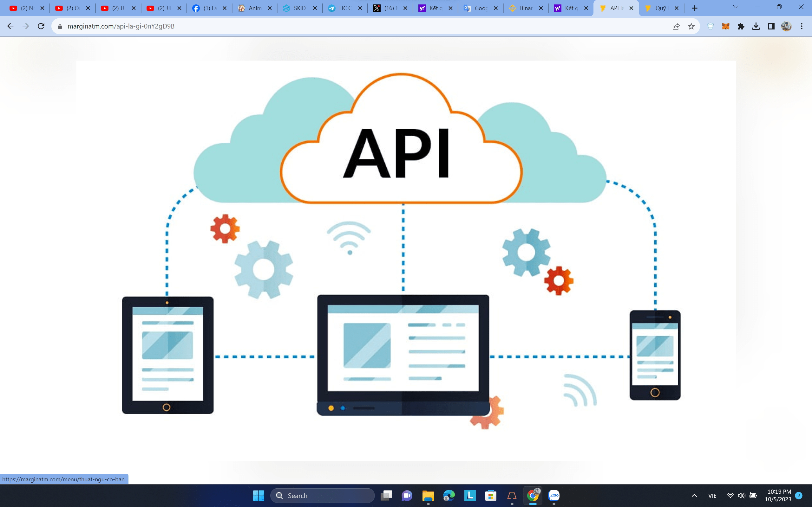The width and height of the screenshot is (812, 507).
Task: Open volume control in system tray
Action: click(741, 496)
